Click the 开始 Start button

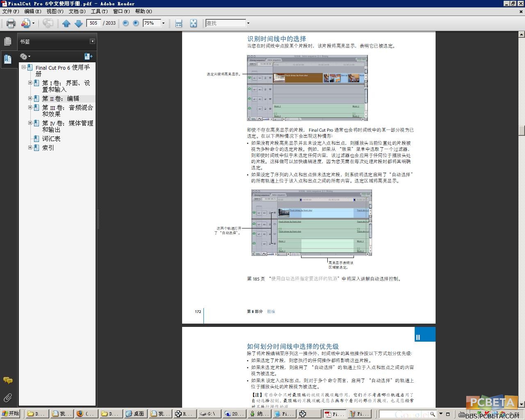coord(11,414)
